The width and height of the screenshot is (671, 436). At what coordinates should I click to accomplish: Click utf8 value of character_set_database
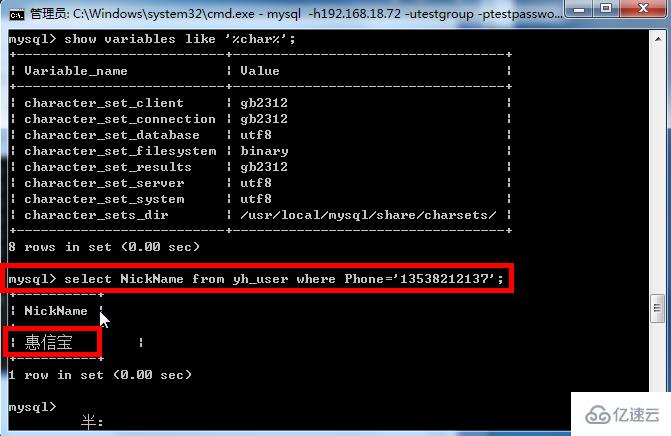[256, 135]
